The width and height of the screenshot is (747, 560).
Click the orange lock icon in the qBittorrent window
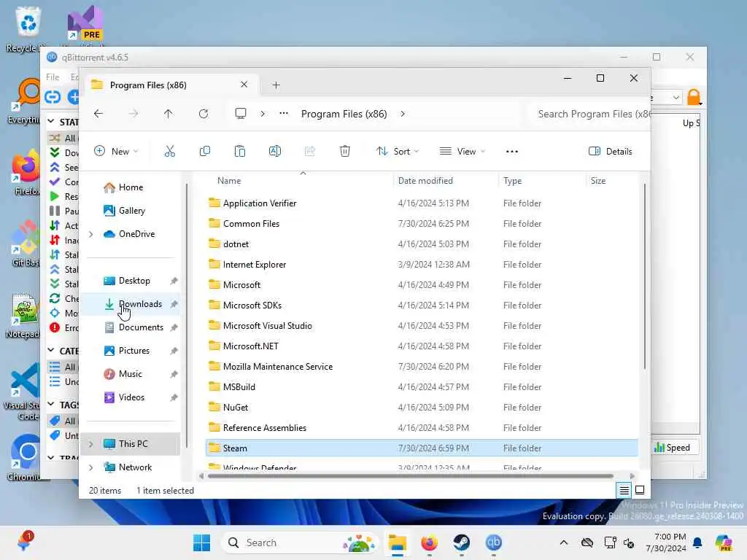(694, 97)
